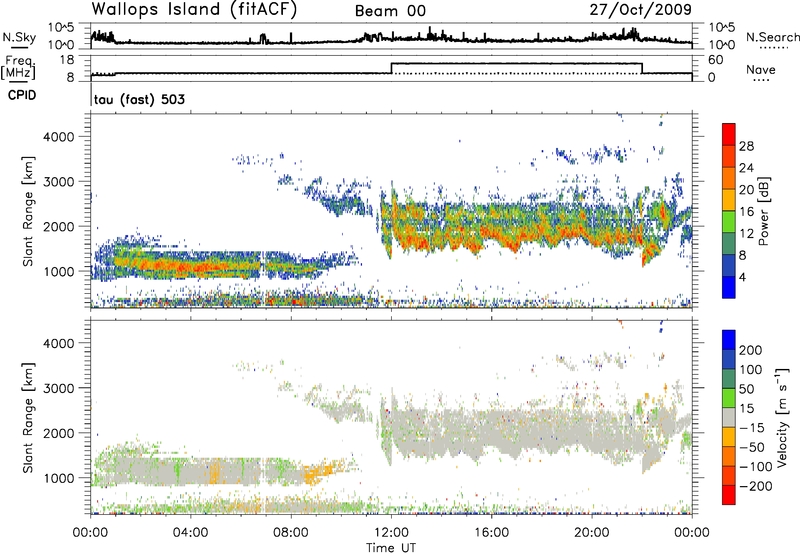The height and width of the screenshot is (554, 800).
Task: Click the 24 label on Power colorbar
Action: click(746, 168)
